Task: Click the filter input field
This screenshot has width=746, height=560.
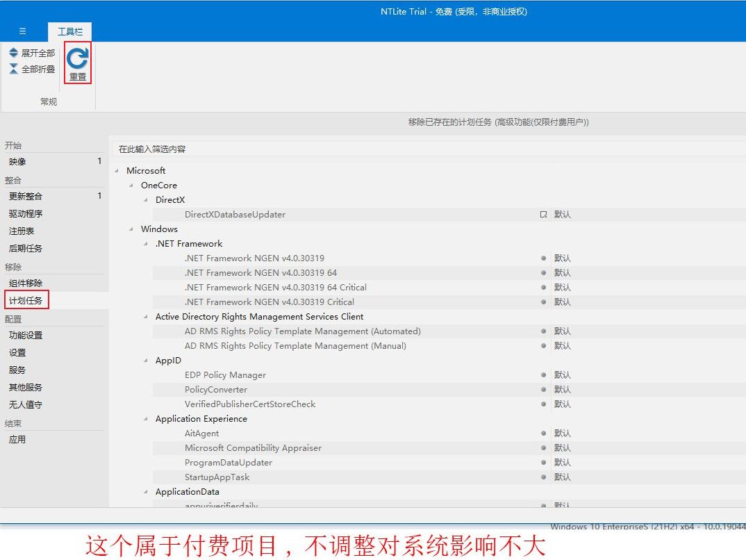Action: click(417, 149)
